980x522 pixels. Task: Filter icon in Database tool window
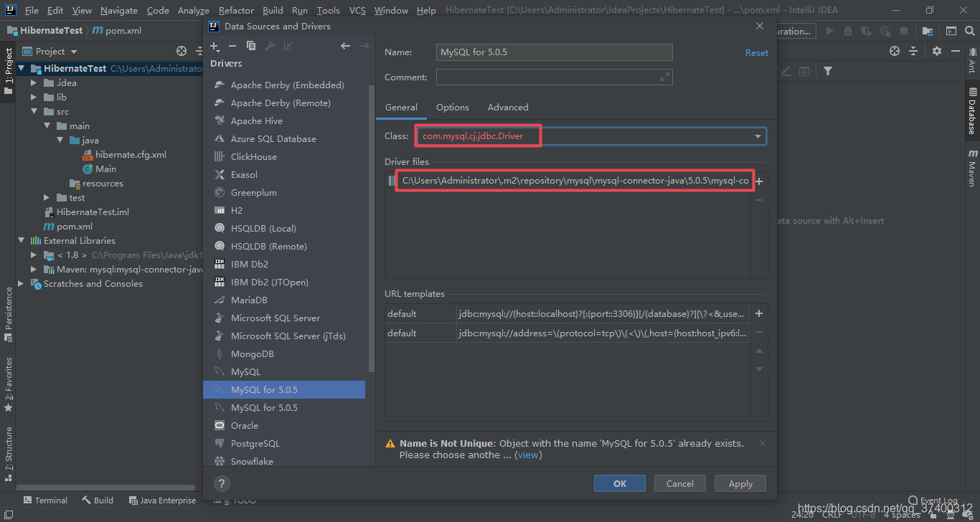(828, 71)
